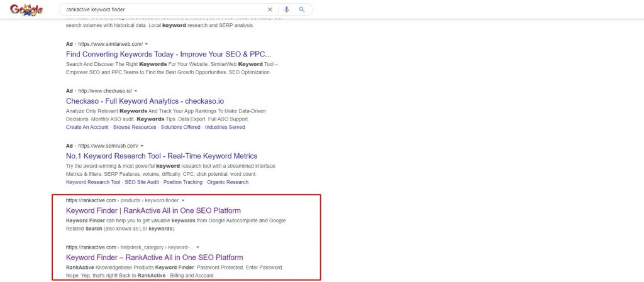644x282 pixels.
Task: Clear the search query with the X icon
Action: pyautogui.click(x=270, y=9)
